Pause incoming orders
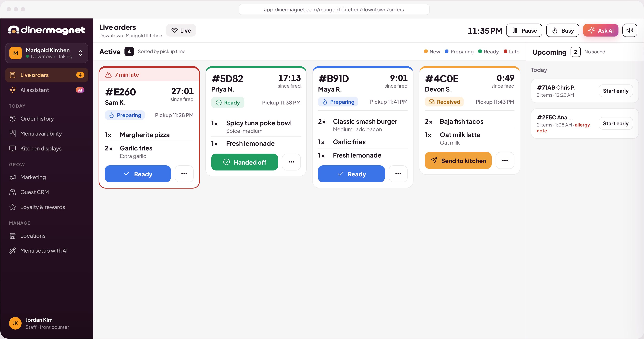The width and height of the screenshot is (644, 339). (x=524, y=30)
